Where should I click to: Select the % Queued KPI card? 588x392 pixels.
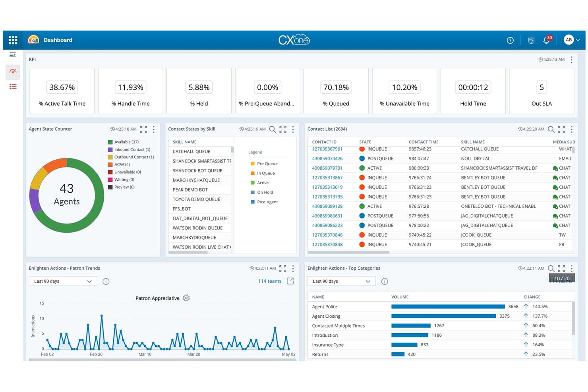click(336, 91)
